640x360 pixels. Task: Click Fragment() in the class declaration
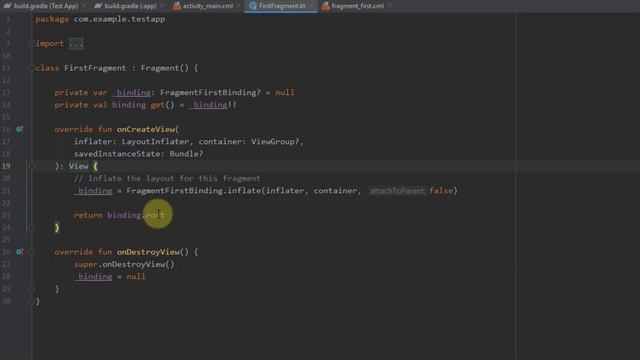point(164,68)
